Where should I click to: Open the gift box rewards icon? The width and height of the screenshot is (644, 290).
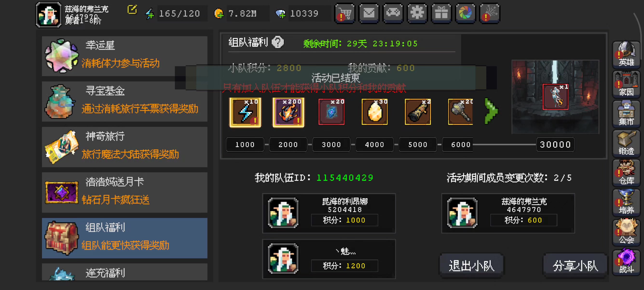click(441, 14)
